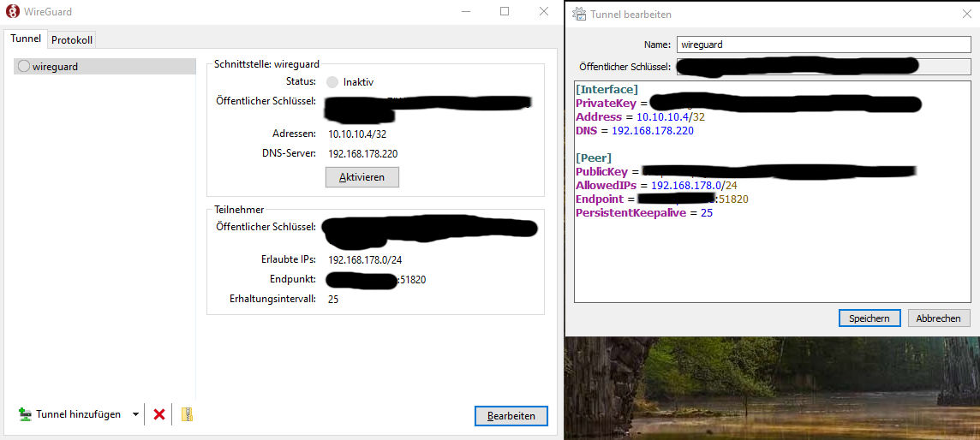Viewport: 980px width, 440px height.
Task: Click the [Peer] section header in editor
Action: coord(593,158)
